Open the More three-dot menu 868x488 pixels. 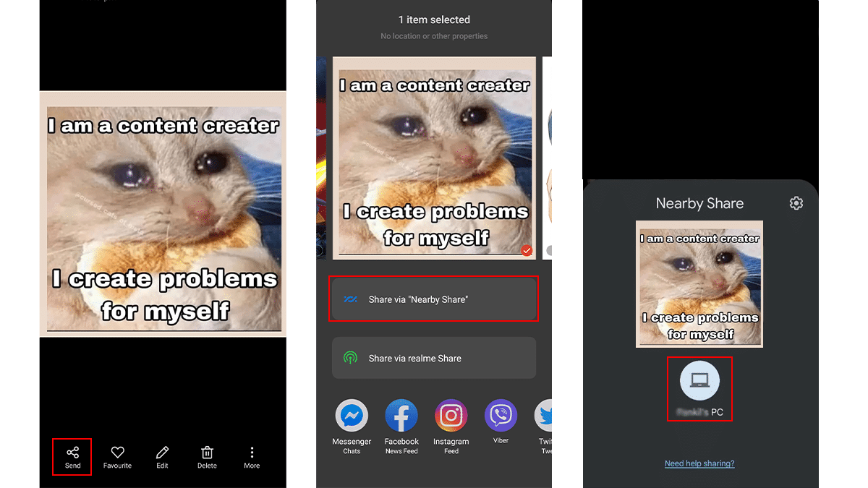click(252, 453)
